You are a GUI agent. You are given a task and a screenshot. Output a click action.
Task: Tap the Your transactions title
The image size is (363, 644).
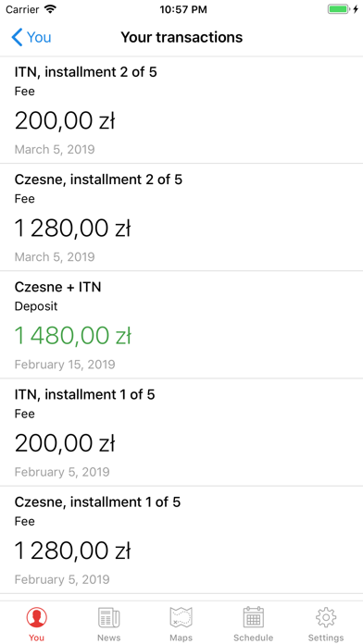[x=181, y=37]
